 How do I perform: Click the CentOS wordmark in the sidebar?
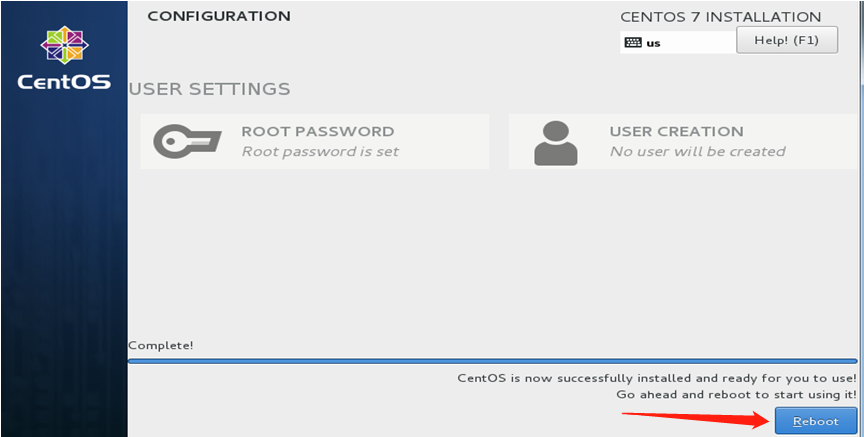coord(64,82)
